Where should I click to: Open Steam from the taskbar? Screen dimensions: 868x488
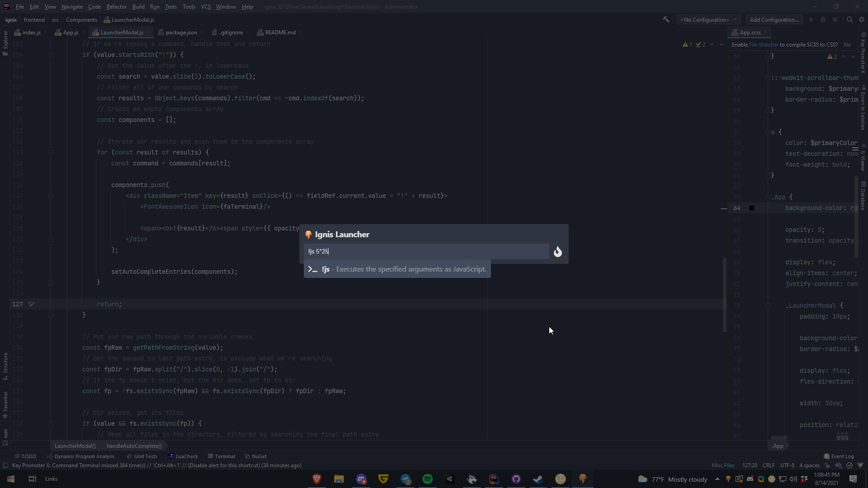pos(538,479)
